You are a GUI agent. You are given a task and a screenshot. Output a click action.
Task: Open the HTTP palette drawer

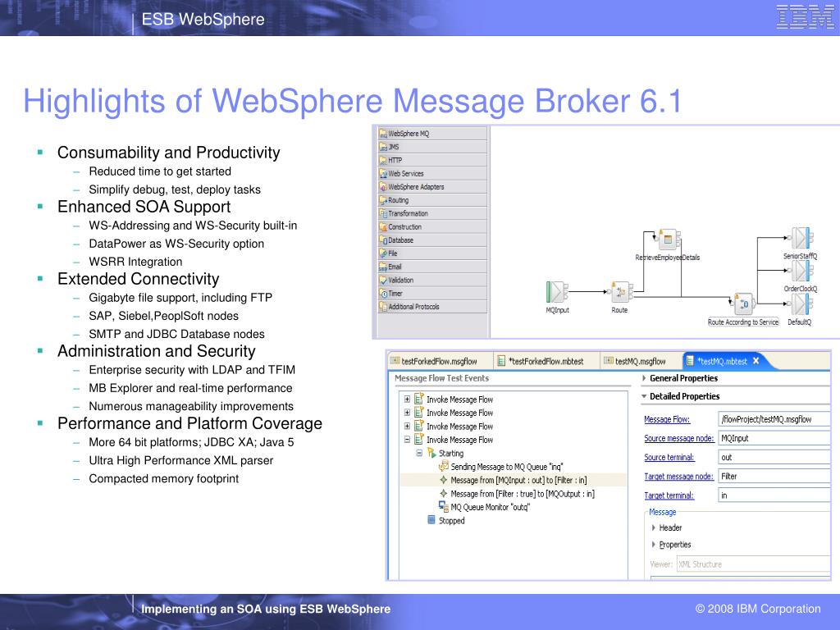click(x=432, y=160)
